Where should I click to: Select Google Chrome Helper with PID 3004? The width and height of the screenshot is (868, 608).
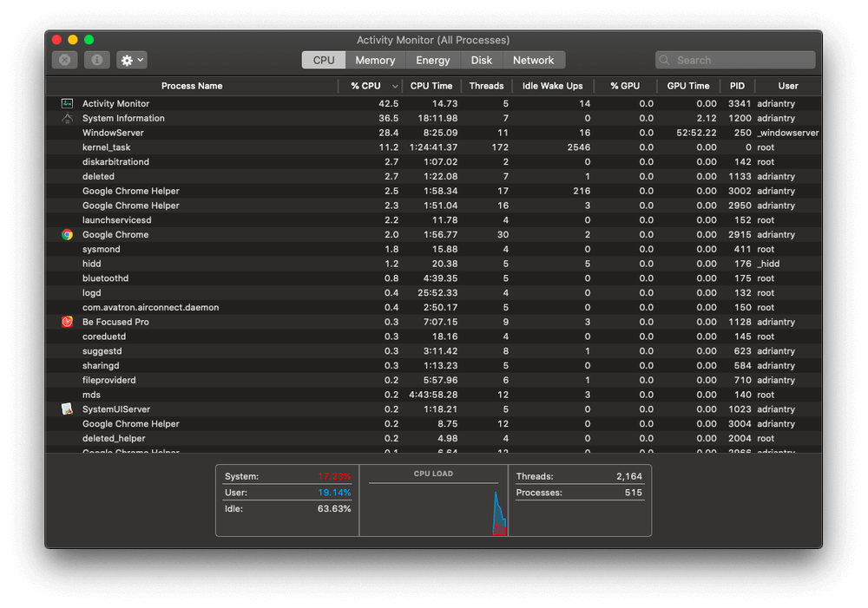coord(433,424)
